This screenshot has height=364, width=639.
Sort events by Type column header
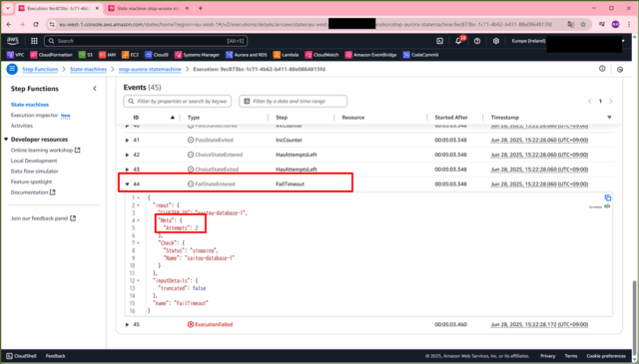(194, 118)
